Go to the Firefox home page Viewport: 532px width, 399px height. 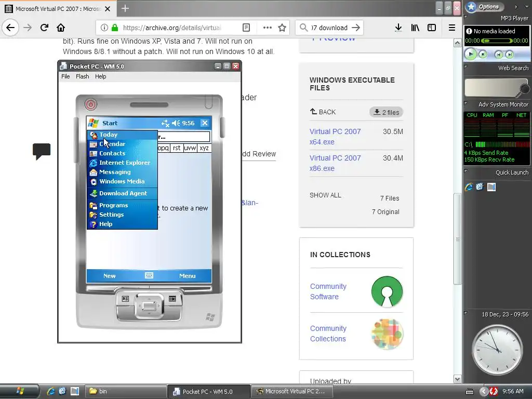tap(61, 28)
